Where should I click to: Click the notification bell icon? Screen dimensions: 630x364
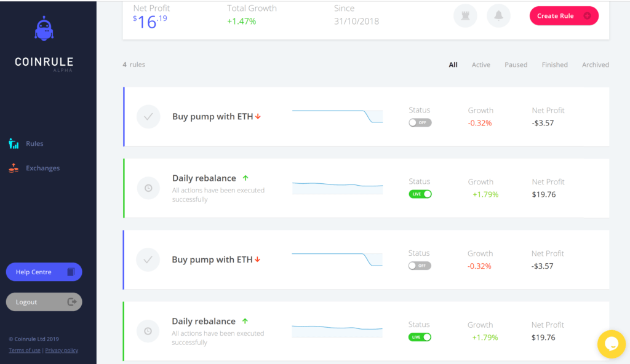point(498,15)
